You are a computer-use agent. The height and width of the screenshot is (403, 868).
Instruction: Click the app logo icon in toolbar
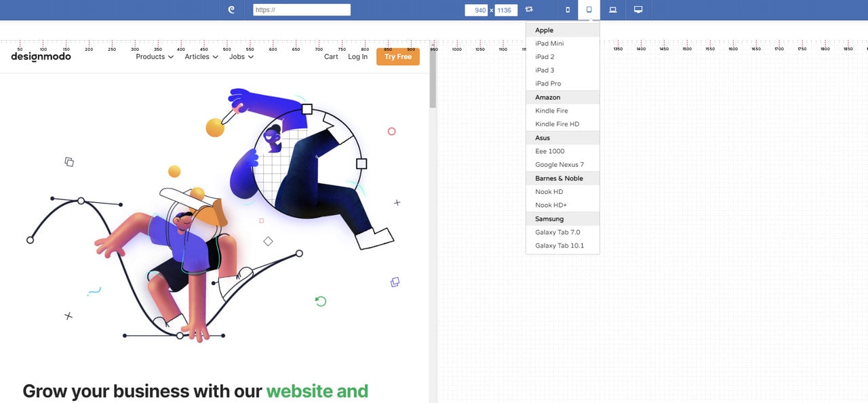(x=231, y=9)
